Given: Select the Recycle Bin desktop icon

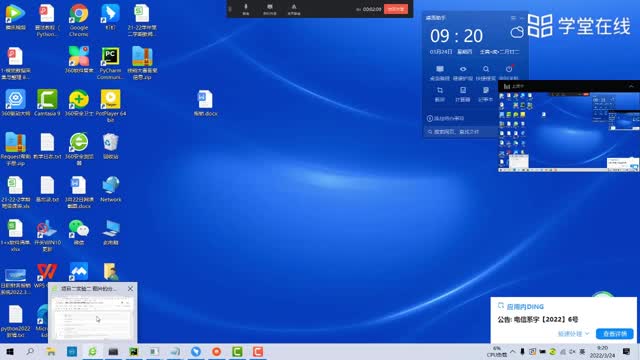Looking at the screenshot, I should (111, 146).
